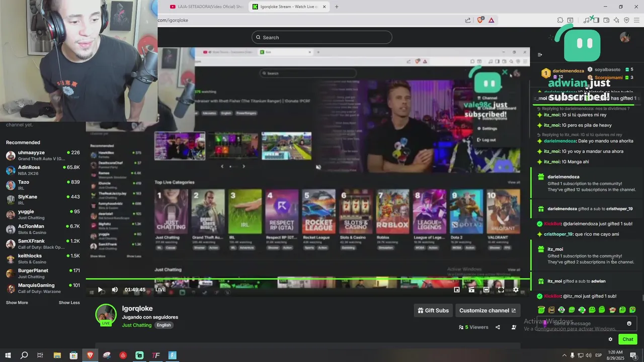Open MarquisGaming recommended channel
644x362 pixels.
(42, 288)
